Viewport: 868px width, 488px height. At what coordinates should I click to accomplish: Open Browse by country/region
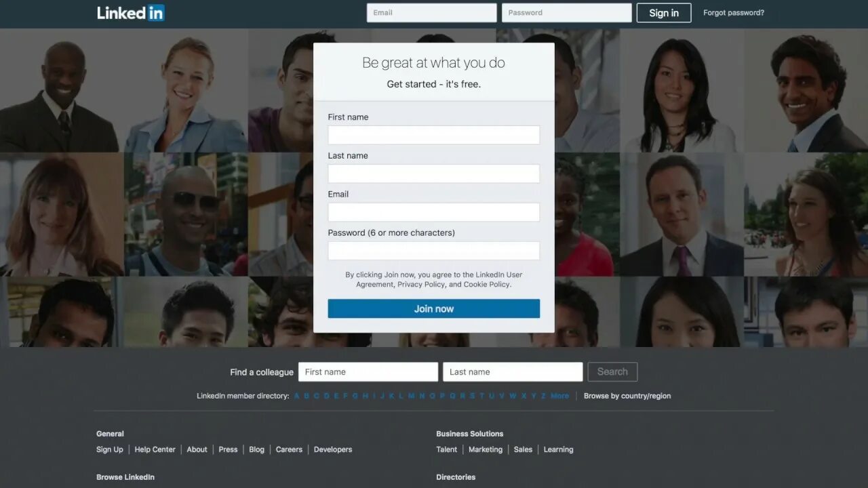click(x=627, y=396)
